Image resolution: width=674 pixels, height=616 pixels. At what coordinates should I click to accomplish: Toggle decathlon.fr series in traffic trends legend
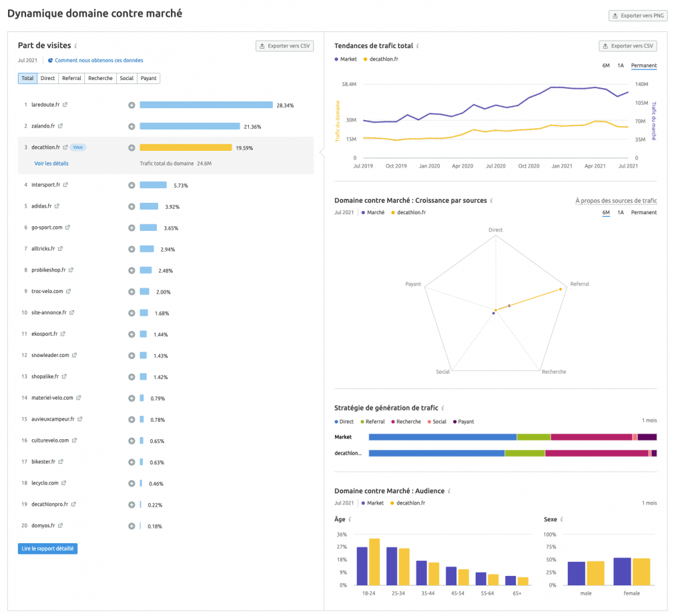pos(381,59)
